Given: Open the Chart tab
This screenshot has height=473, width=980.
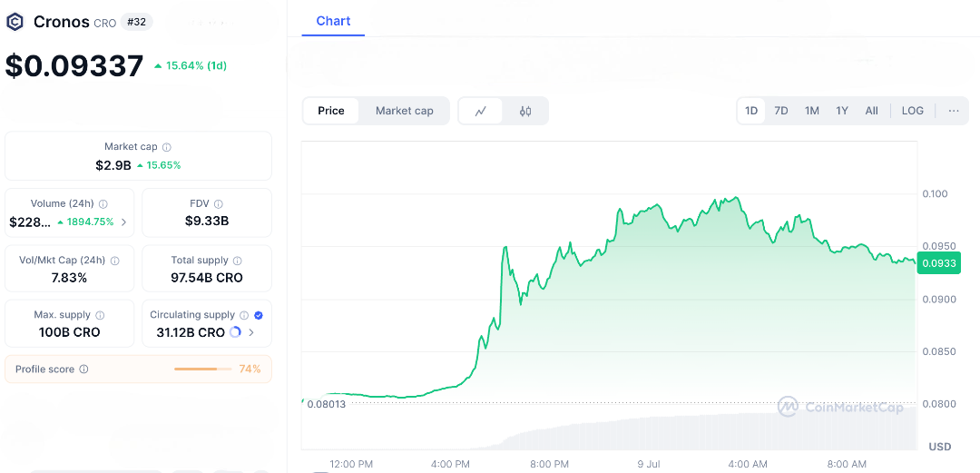Looking at the screenshot, I should 333,21.
